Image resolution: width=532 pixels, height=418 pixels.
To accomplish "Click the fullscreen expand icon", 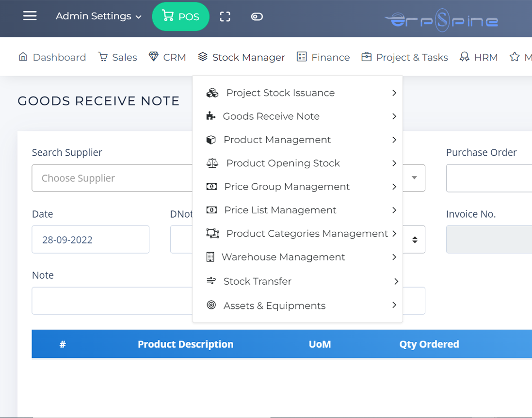I will (x=225, y=16).
